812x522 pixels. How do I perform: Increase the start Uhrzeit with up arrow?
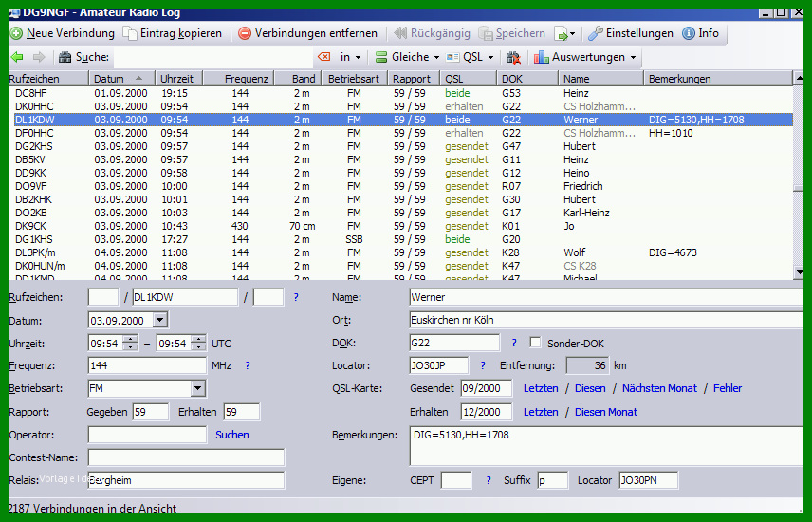[130, 339]
